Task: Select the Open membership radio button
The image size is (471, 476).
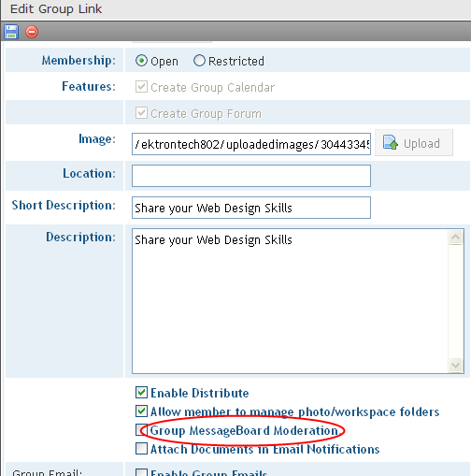Action: [141, 61]
